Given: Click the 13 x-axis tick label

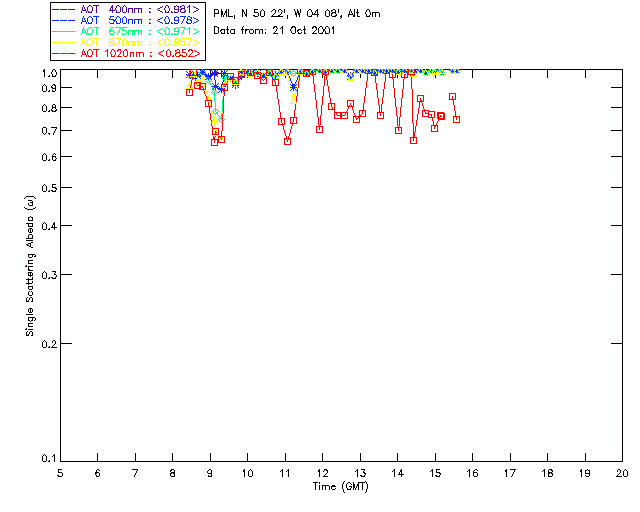Looking at the screenshot, I should click(x=360, y=473).
